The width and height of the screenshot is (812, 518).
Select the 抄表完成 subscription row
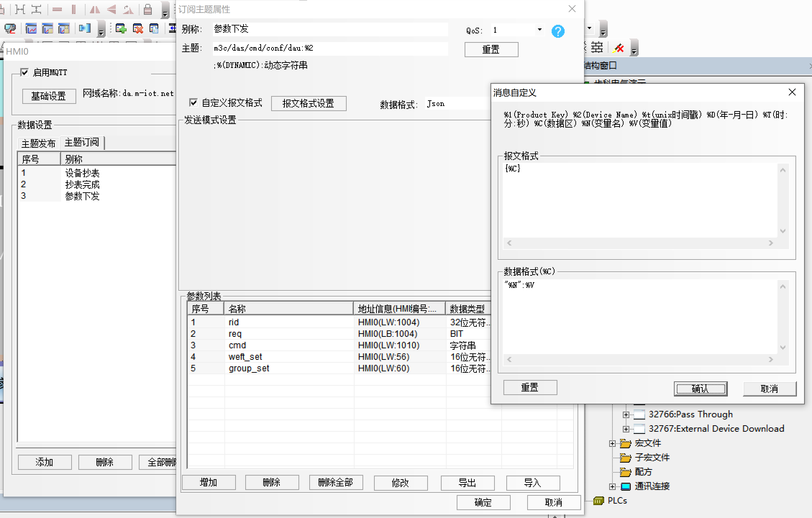(97, 184)
